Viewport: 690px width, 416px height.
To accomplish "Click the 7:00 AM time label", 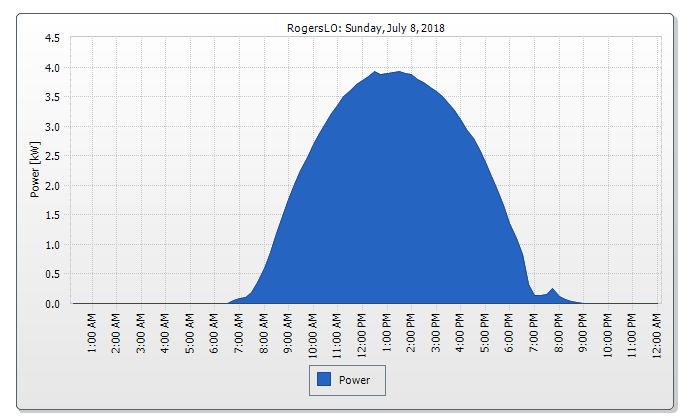I will (x=239, y=333).
